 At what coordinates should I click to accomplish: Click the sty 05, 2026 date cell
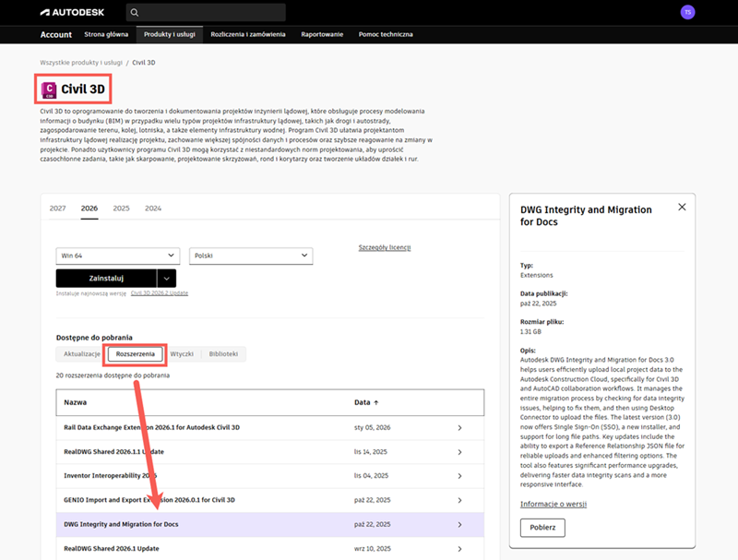click(373, 428)
